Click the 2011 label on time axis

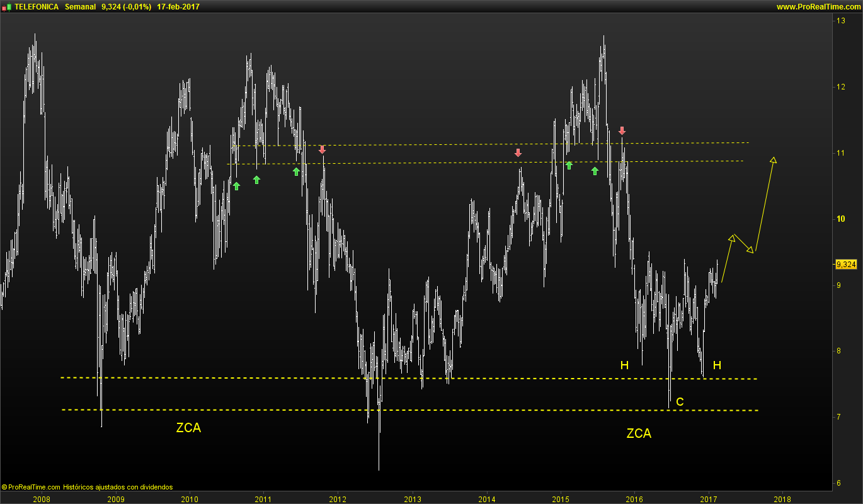click(x=263, y=498)
